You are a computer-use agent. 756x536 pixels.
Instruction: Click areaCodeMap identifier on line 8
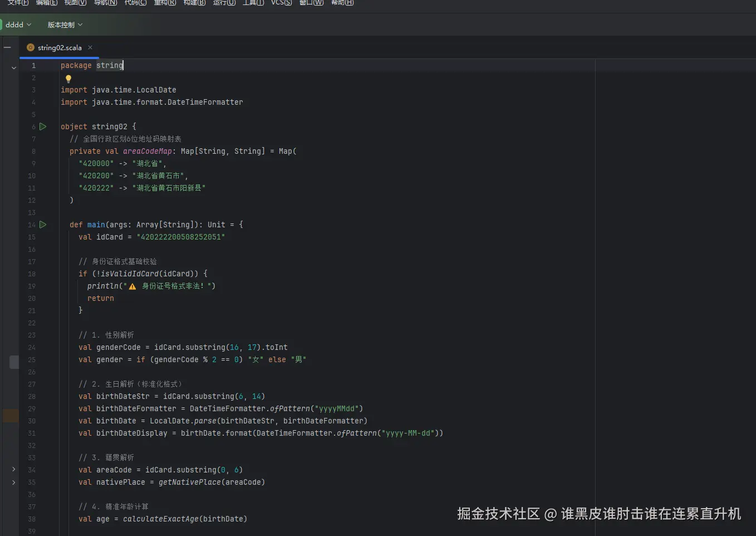148,151
